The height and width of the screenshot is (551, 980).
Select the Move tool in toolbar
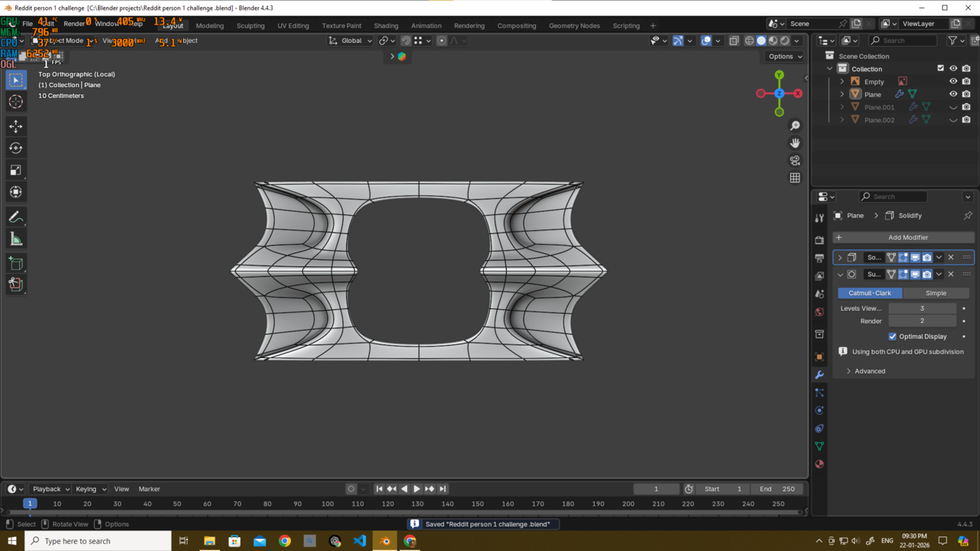[16, 126]
